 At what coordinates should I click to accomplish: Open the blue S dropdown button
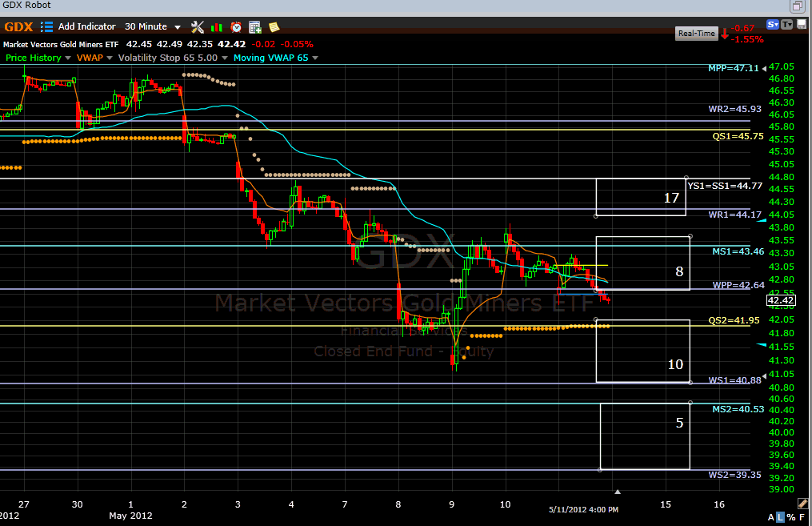coord(773,24)
